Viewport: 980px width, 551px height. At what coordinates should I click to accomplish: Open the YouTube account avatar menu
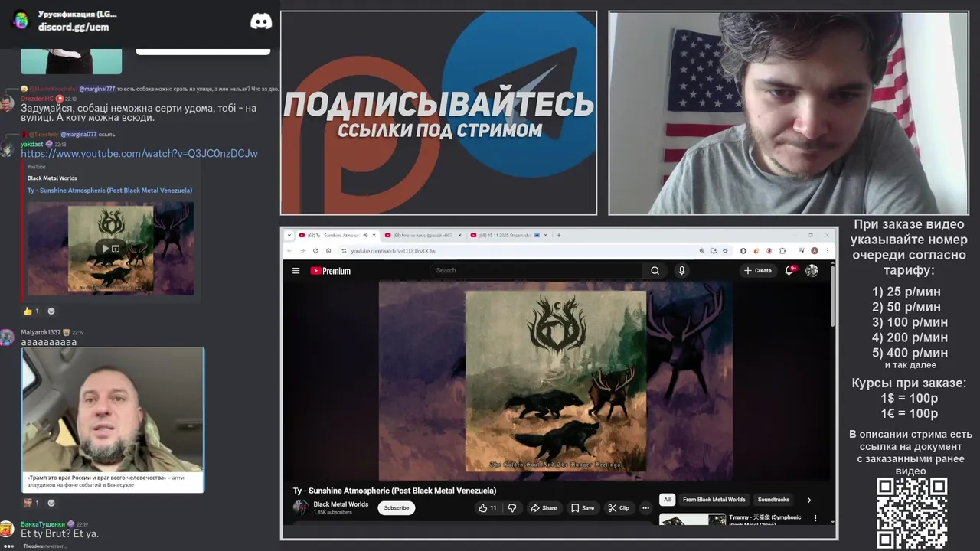[x=812, y=270]
